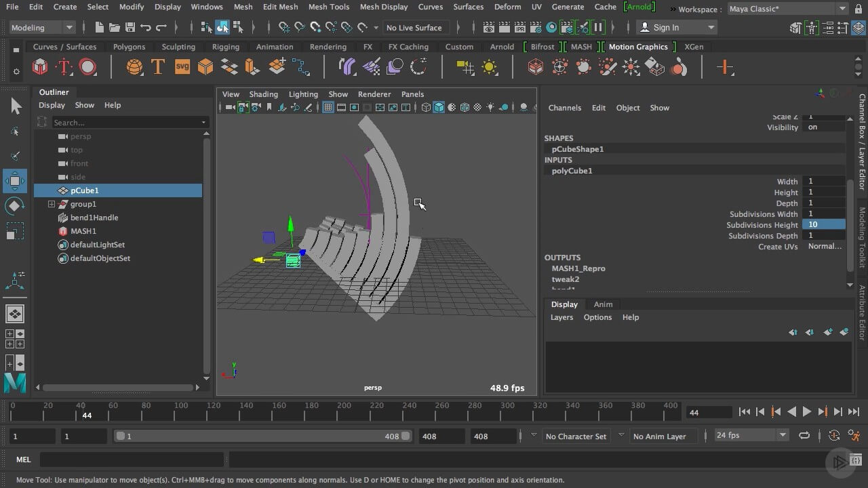Select the arrow Select tool

click(x=16, y=106)
